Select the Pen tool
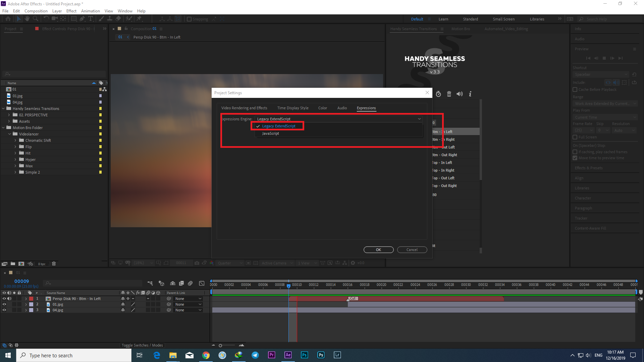 [x=82, y=19]
